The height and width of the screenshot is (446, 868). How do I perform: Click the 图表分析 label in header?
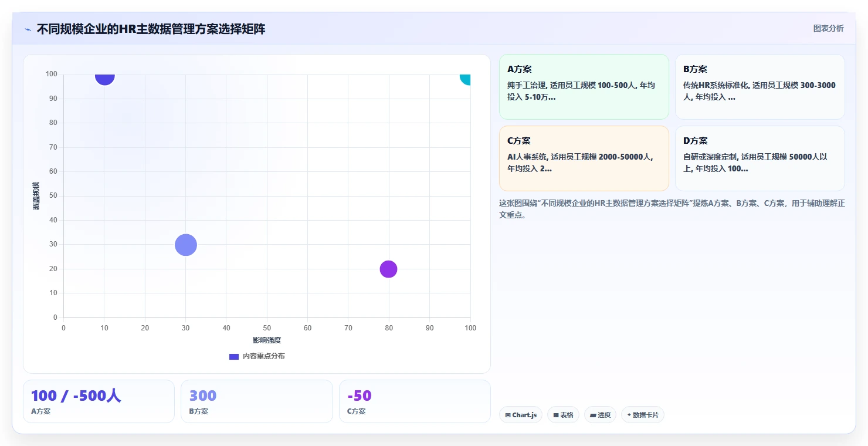[x=828, y=28]
